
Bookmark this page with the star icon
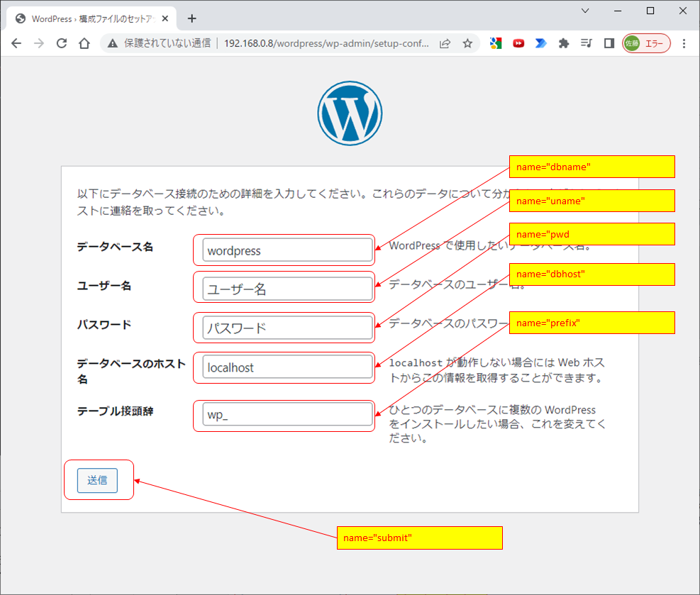click(467, 43)
